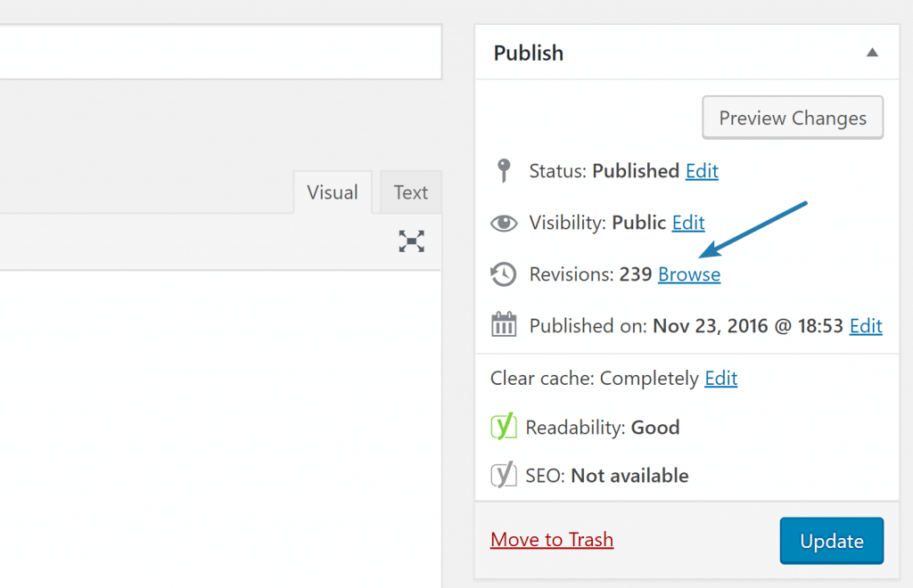Switch to the Text editor tab
Viewport: 913px width, 588px height.
pos(410,192)
